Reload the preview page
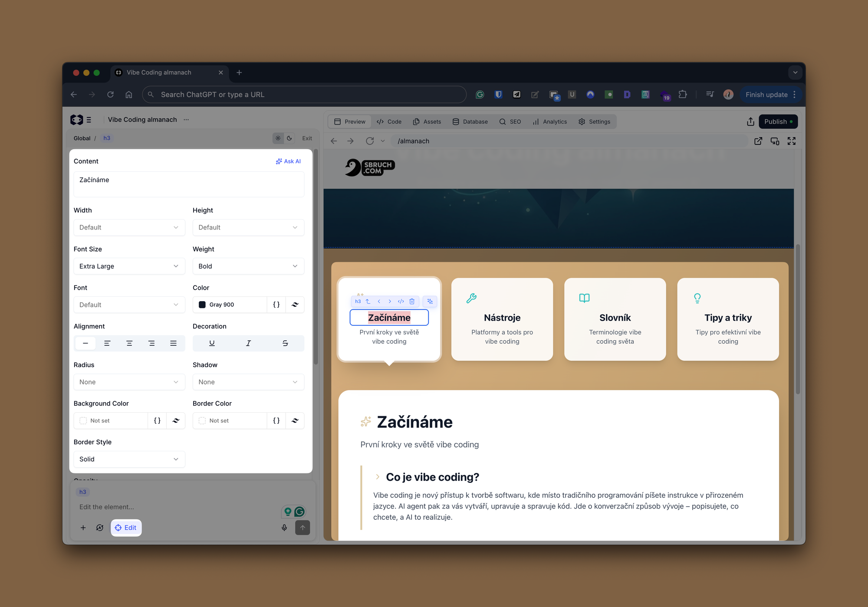This screenshot has width=868, height=607. (x=370, y=141)
